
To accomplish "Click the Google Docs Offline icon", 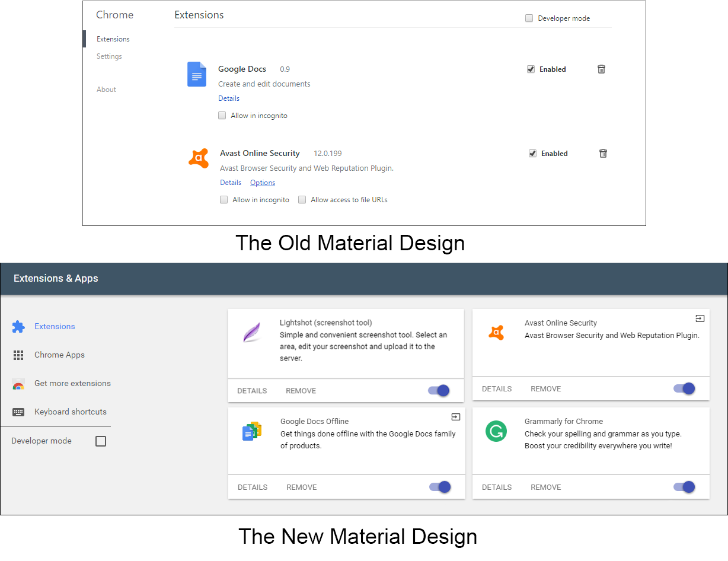I will [252, 431].
